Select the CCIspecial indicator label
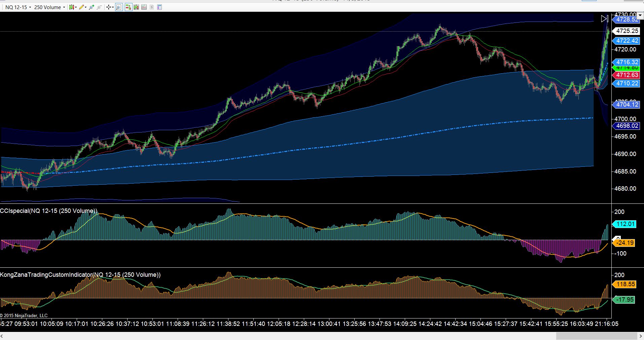644x340 pixels. point(49,211)
